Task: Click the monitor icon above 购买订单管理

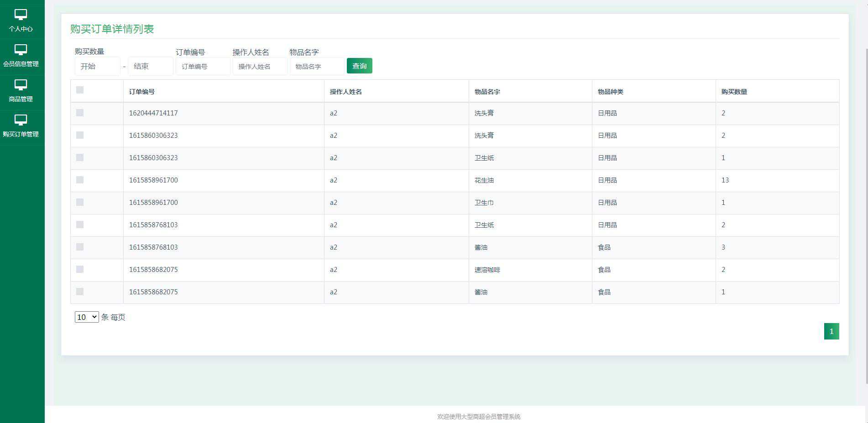Action: 21,120
